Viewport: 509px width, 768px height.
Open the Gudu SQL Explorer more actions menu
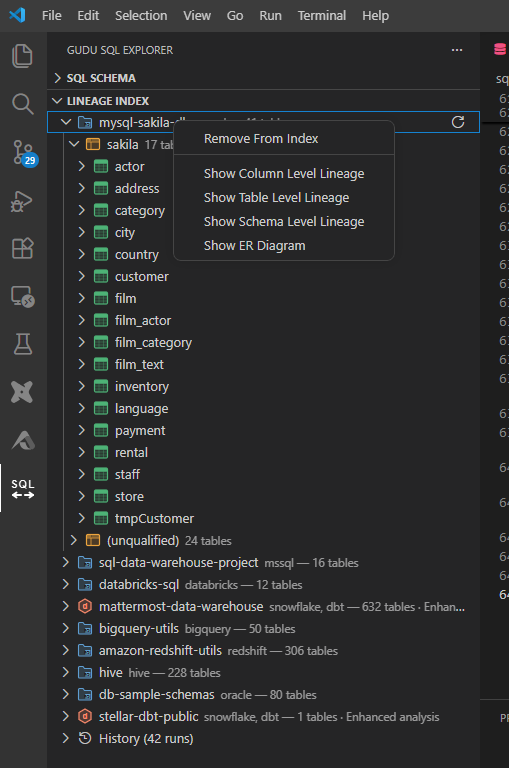[x=457, y=50]
